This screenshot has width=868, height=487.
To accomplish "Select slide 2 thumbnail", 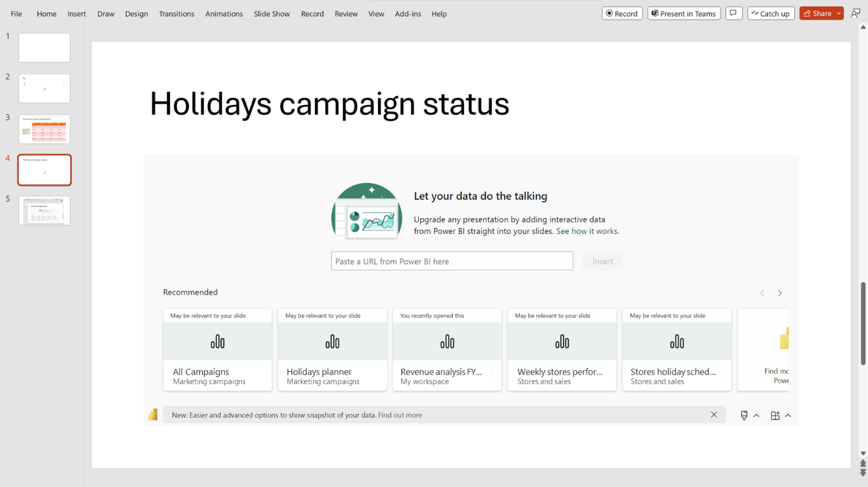I will coord(45,88).
